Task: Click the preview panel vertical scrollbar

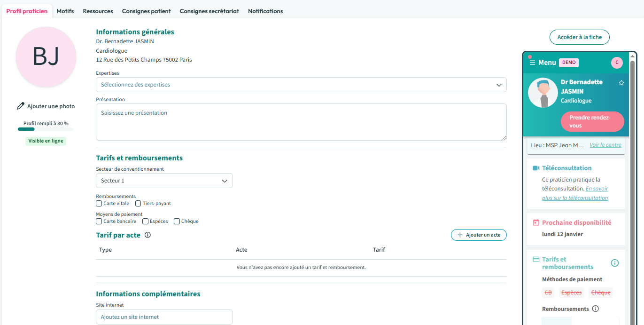Action: click(632, 188)
